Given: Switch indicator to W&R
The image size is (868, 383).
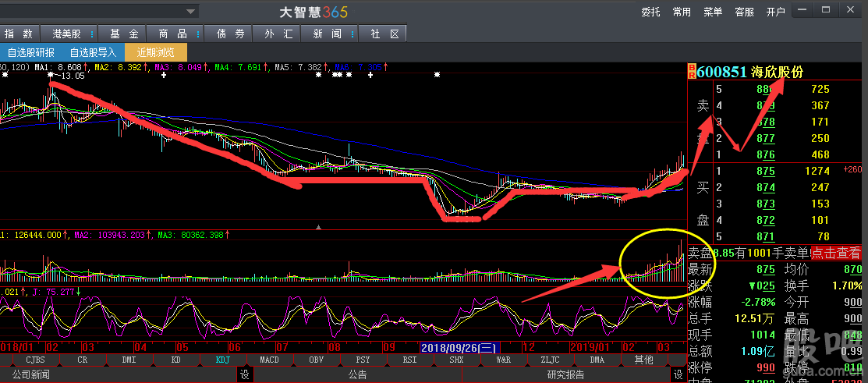Looking at the screenshot, I should click(504, 360).
